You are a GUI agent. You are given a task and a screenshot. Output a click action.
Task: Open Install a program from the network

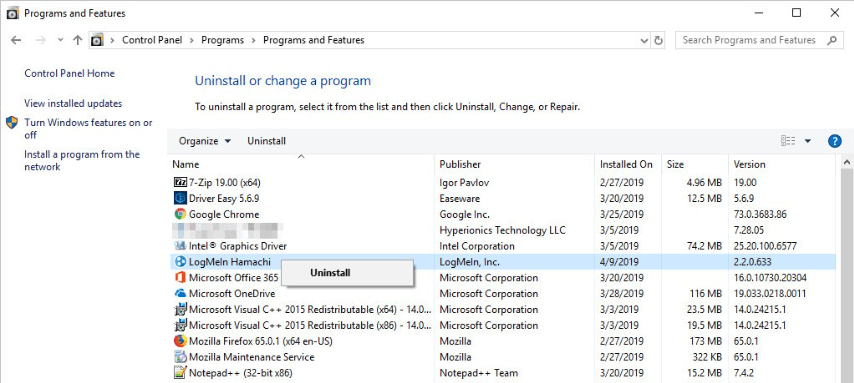82,161
